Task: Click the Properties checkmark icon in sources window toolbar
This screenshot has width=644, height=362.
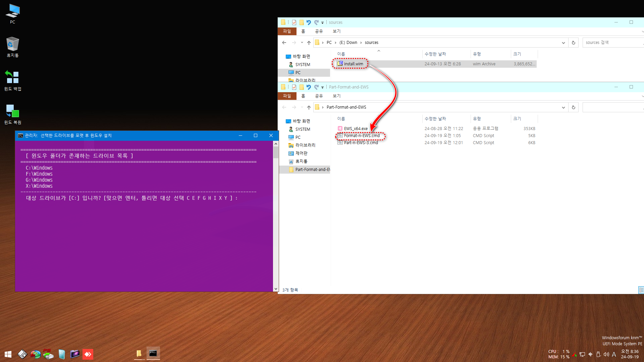Action: click(x=294, y=22)
